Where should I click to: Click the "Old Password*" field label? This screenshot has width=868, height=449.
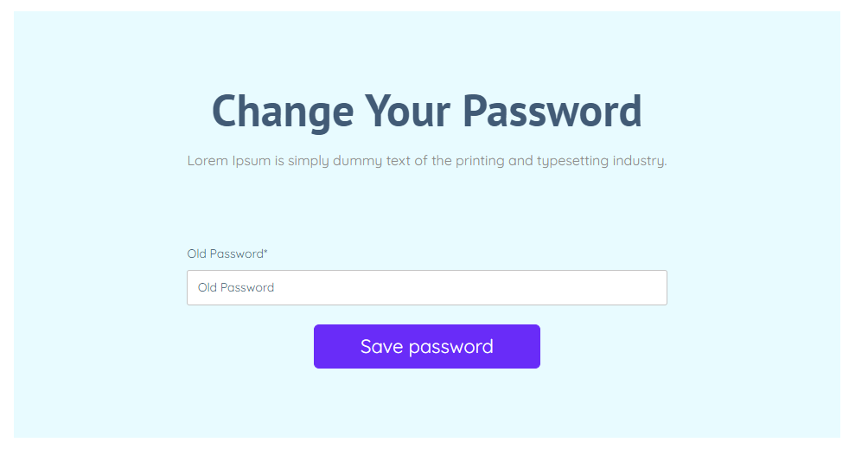click(227, 253)
